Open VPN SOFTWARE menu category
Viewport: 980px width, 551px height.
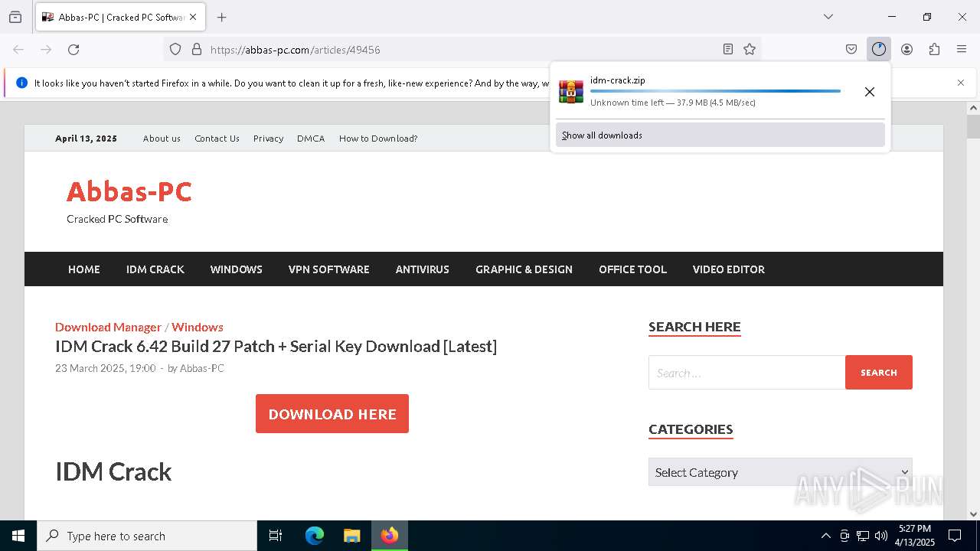click(x=329, y=269)
